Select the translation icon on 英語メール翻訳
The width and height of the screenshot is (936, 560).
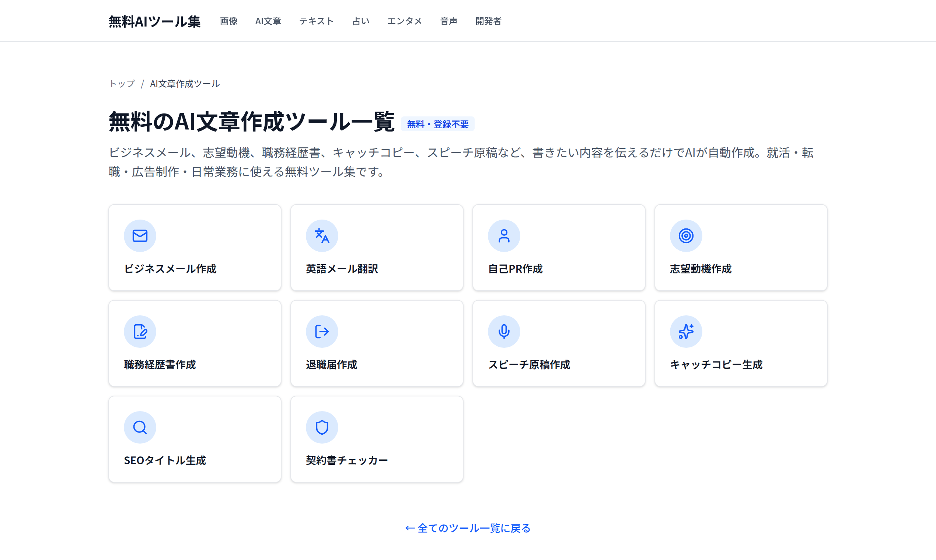322,235
